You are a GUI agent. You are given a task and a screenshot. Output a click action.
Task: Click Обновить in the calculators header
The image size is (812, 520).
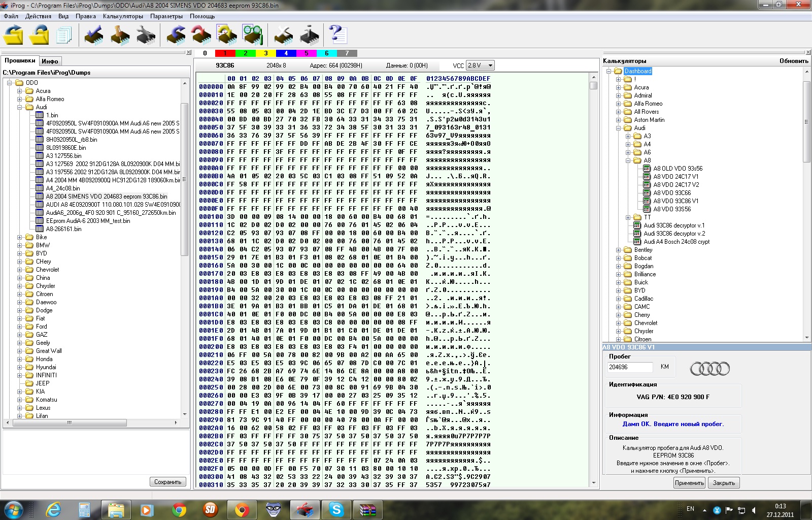[x=794, y=61]
